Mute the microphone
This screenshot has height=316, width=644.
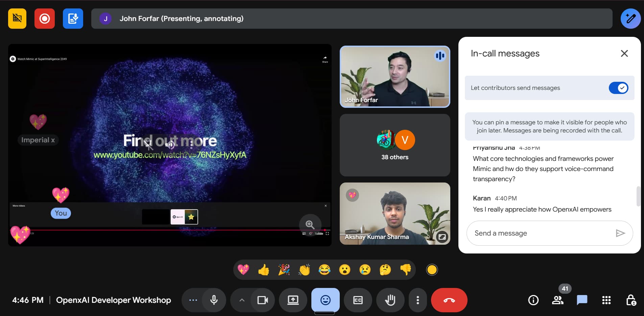pos(214,300)
